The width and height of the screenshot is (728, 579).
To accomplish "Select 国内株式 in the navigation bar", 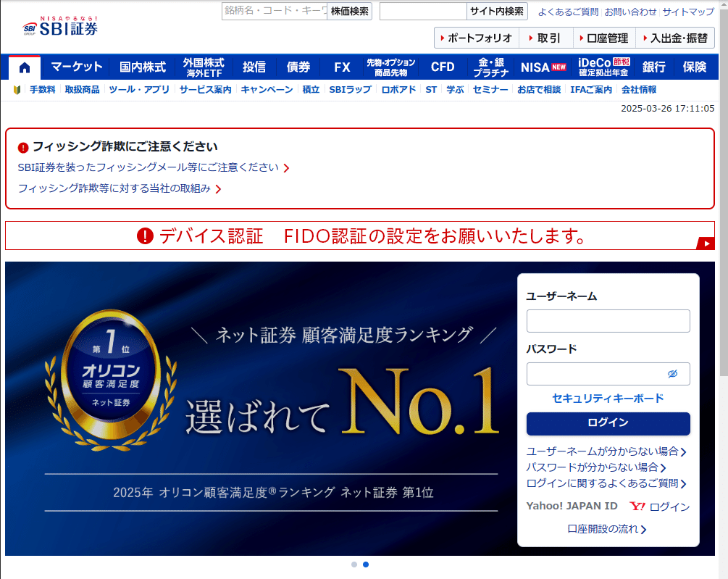I will [x=142, y=67].
